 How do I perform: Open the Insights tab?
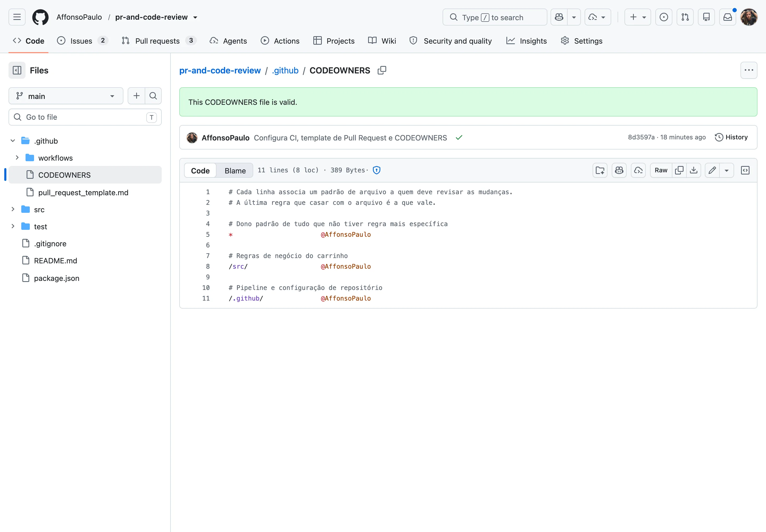527,41
